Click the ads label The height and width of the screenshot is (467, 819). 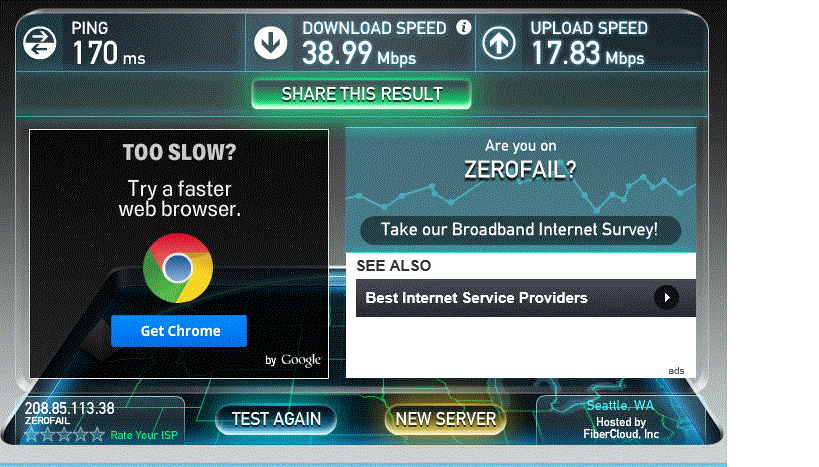(x=676, y=370)
